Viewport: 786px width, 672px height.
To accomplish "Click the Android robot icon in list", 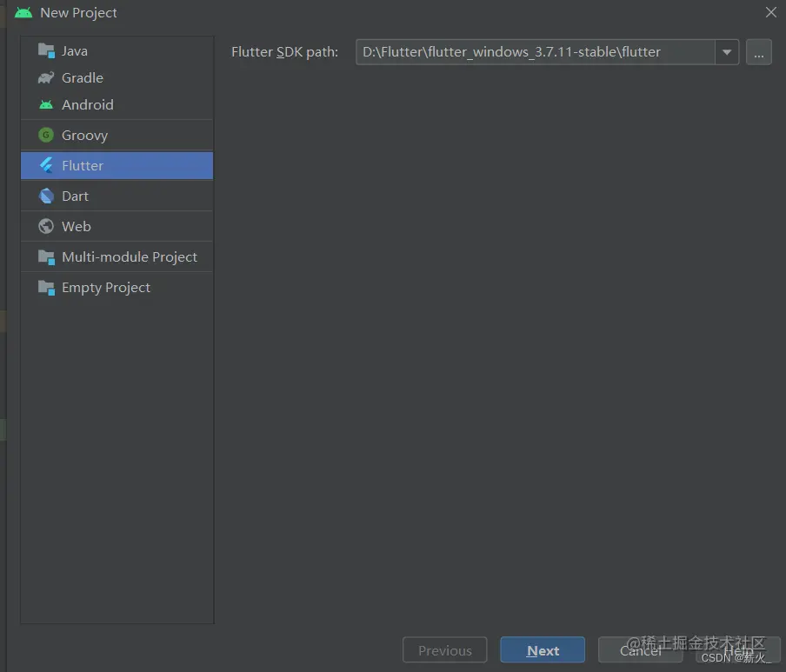I will (46, 104).
